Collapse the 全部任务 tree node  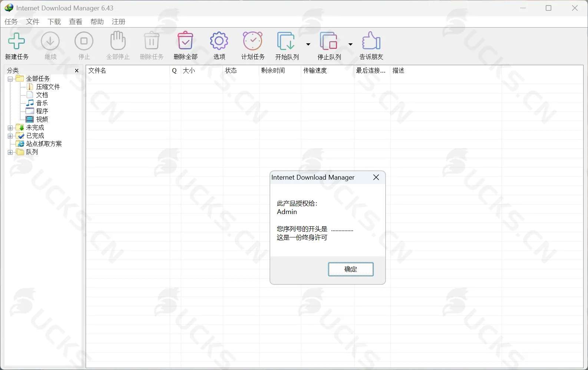10,79
